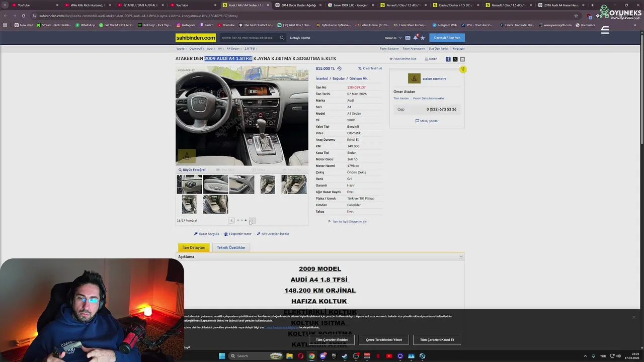Open the notifications bell icon

pos(415,38)
